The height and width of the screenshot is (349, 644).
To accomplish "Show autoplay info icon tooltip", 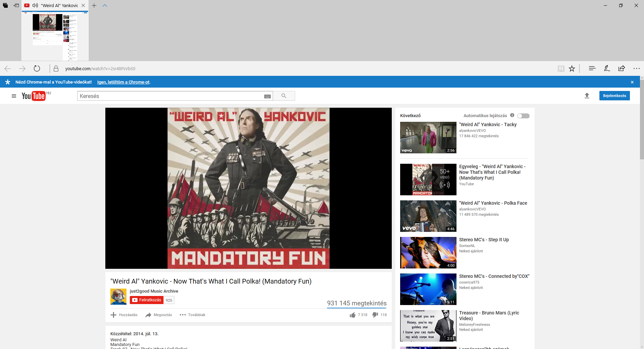I will pyautogui.click(x=512, y=115).
